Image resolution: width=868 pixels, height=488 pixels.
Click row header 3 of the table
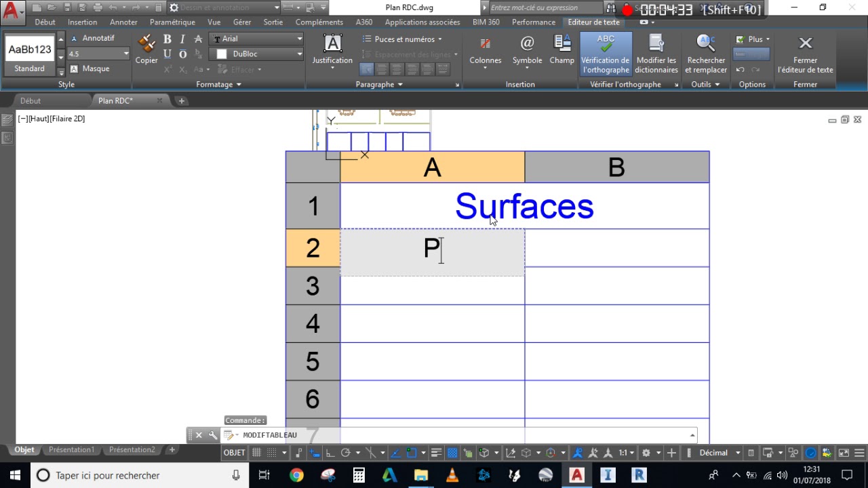(313, 286)
